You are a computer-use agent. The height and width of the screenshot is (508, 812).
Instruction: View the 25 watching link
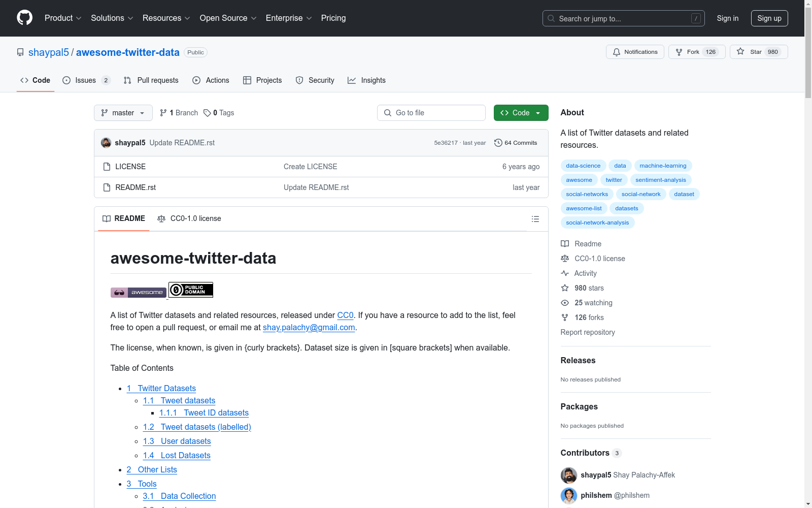587,303
